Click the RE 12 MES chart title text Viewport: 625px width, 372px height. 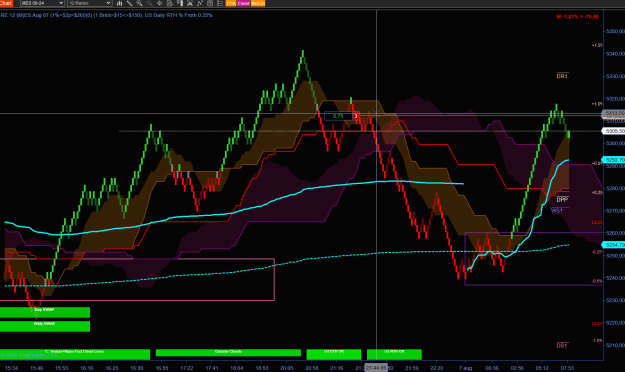point(106,15)
